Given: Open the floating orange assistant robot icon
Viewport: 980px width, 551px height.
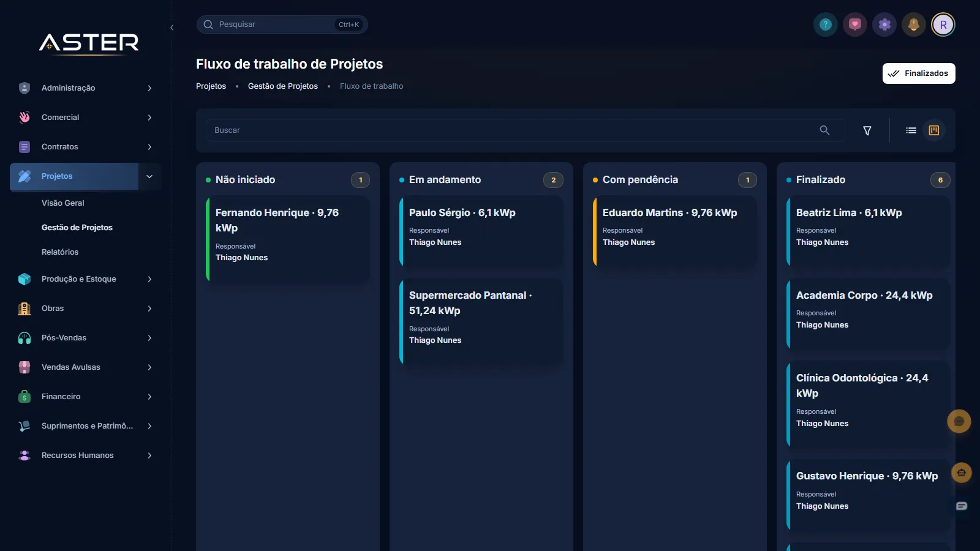Looking at the screenshot, I should point(962,473).
